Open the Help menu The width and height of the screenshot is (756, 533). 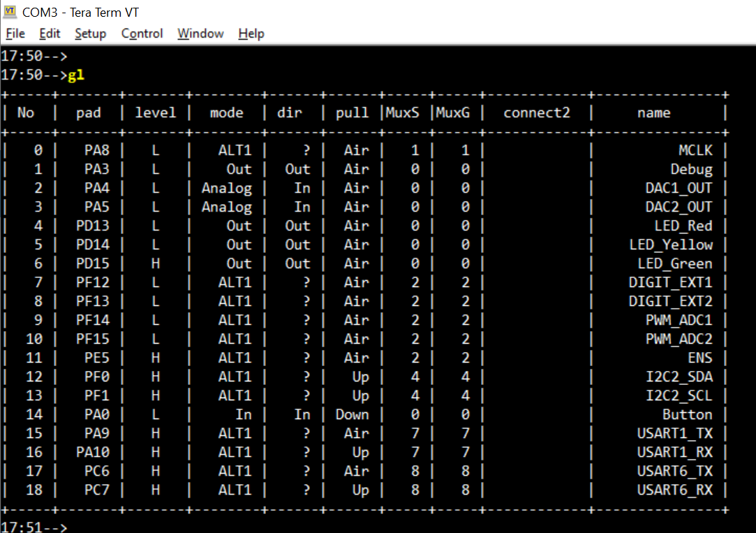pos(251,34)
